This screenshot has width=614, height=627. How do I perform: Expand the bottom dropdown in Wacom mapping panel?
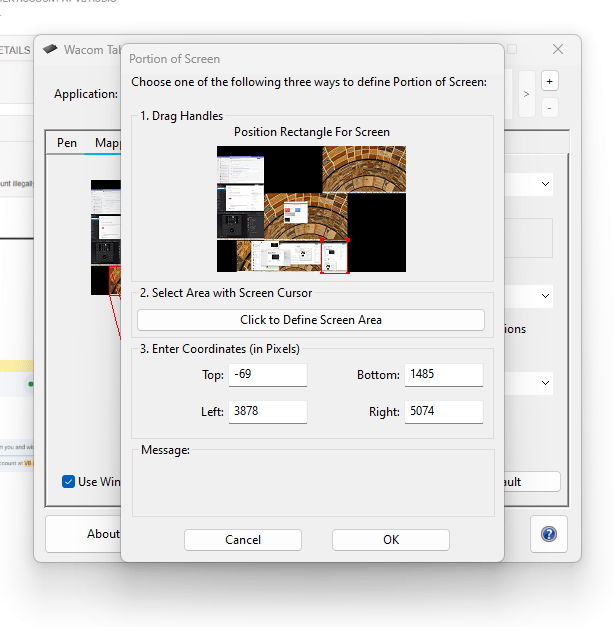coord(545,383)
